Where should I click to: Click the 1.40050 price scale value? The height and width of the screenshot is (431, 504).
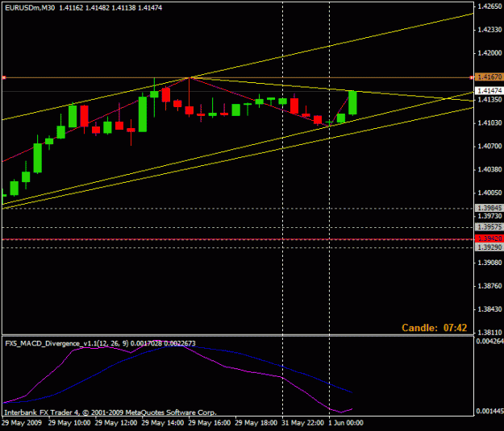pyautogui.click(x=489, y=193)
